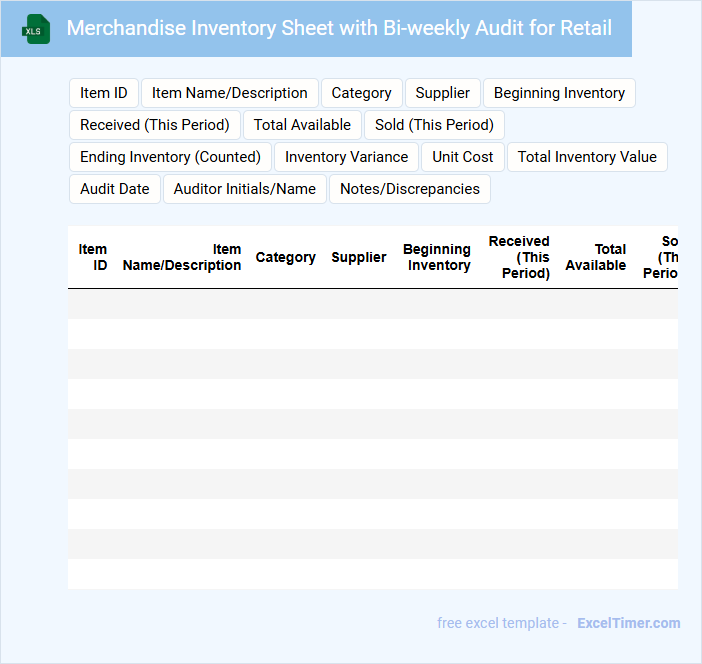Click the Supplier column header in table
The image size is (702, 664).
(359, 257)
